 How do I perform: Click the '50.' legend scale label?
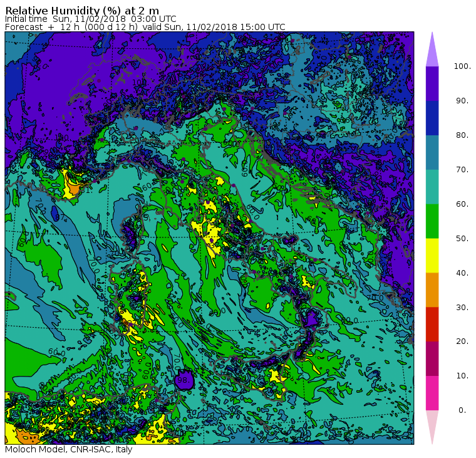462,239
